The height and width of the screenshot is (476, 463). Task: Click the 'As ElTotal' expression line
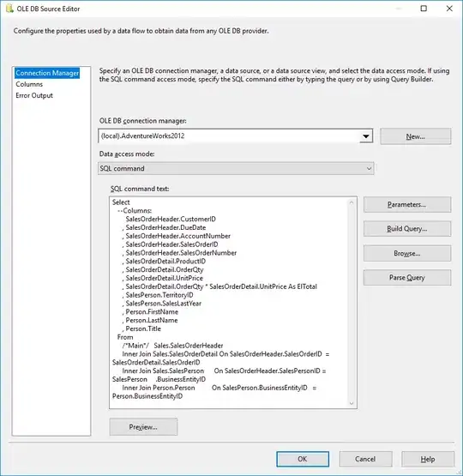coord(219,286)
